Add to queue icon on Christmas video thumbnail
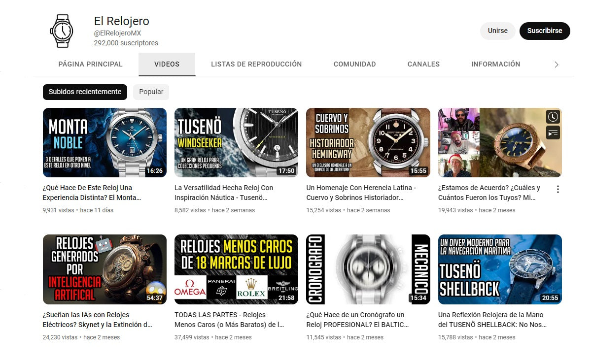 pos(553,132)
